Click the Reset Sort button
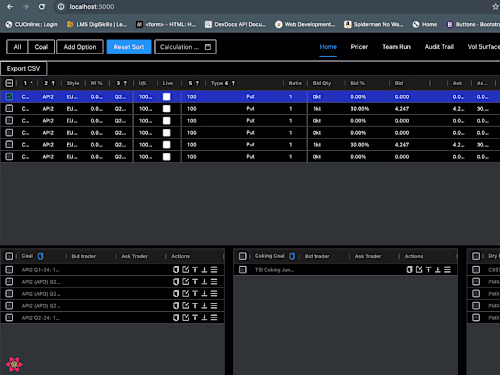This screenshot has width=500, height=375. click(129, 47)
